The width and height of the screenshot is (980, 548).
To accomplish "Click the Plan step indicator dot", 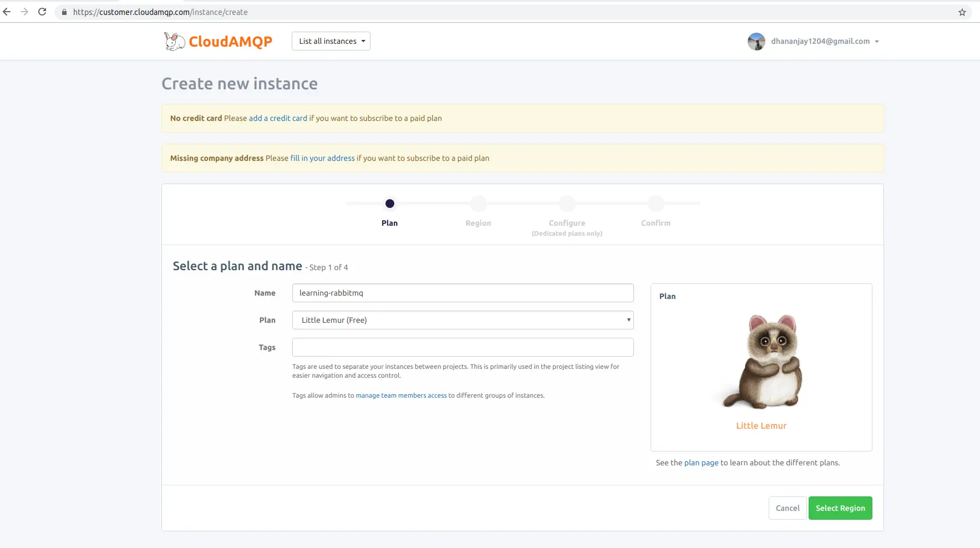I will (x=390, y=204).
